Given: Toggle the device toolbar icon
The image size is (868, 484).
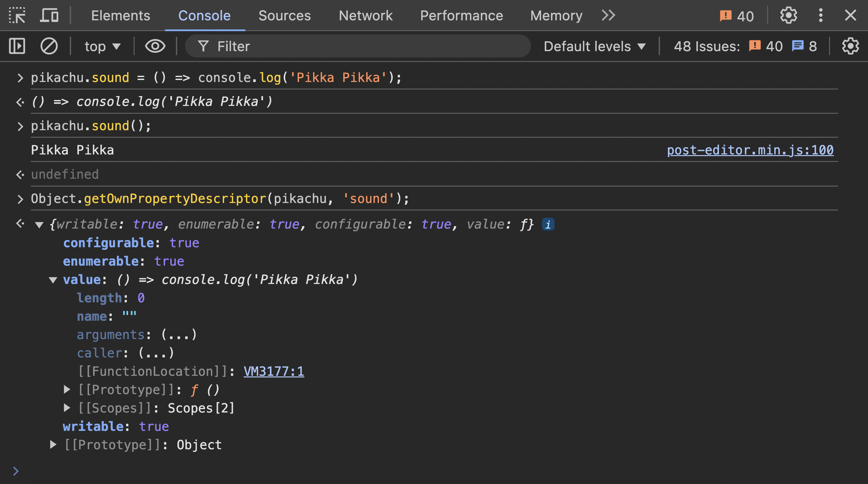Looking at the screenshot, I should (49, 15).
